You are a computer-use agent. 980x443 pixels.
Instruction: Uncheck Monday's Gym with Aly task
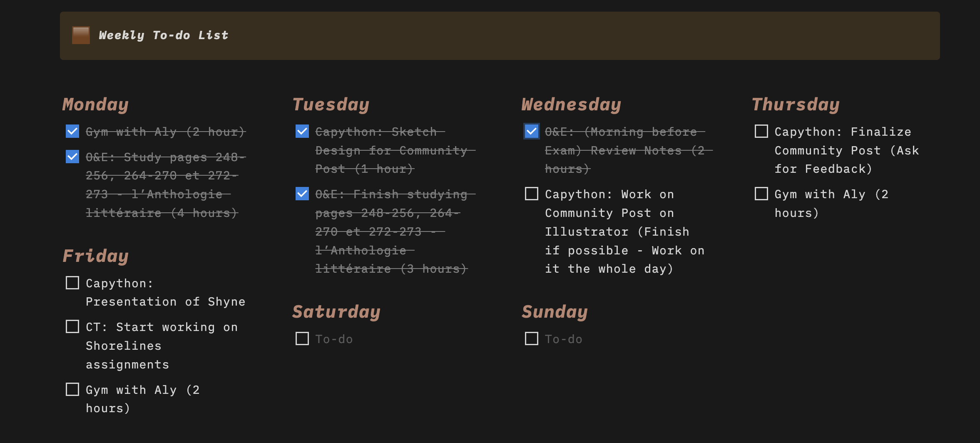coord(72,131)
